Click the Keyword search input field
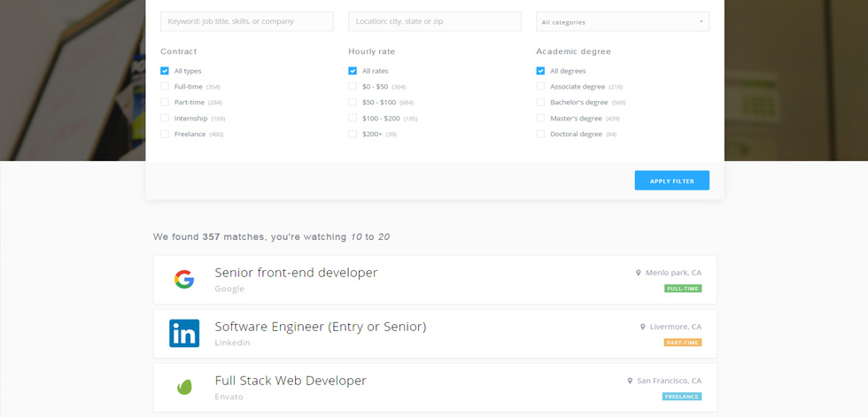This screenshot has height=417, width=868. [247, 21]
